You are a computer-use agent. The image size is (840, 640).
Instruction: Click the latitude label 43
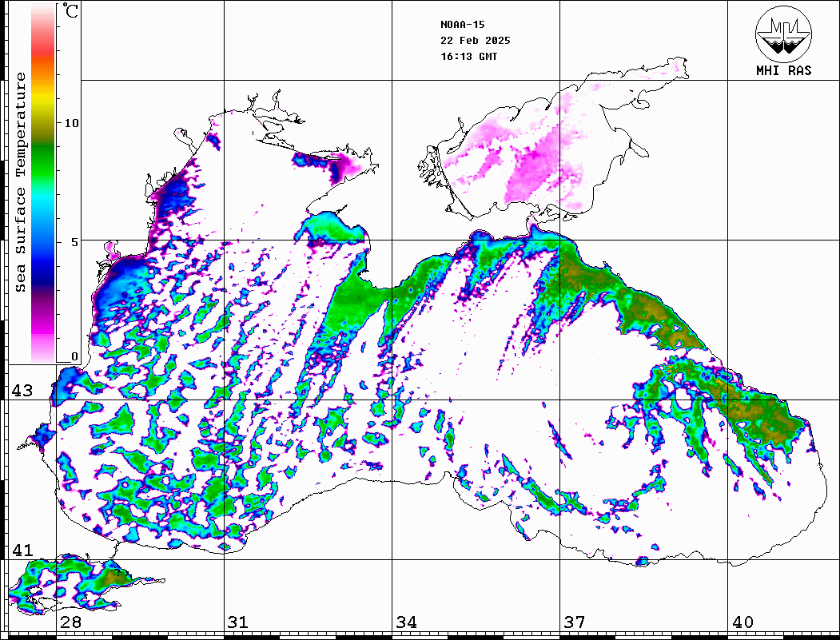[22, 391]
